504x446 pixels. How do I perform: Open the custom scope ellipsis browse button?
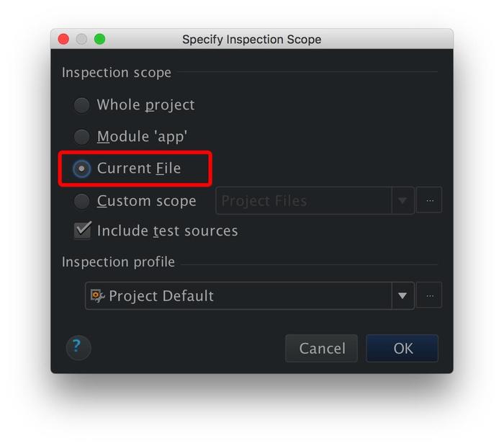coord(429,200)
